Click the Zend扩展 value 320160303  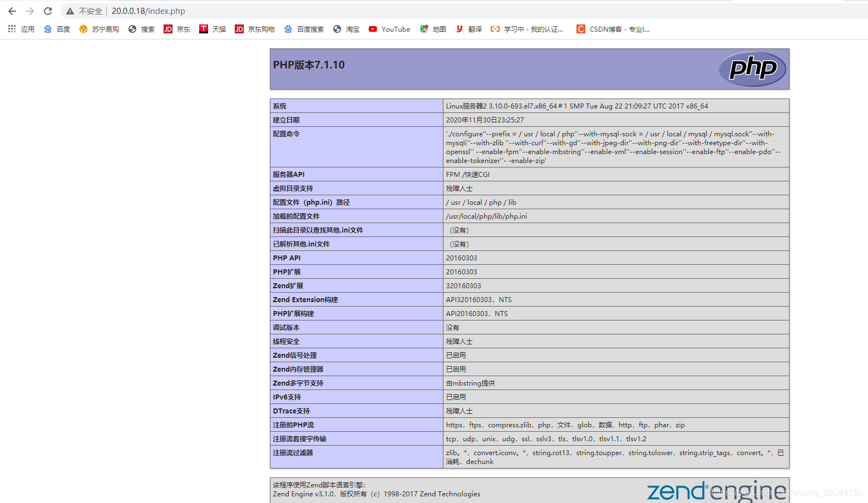[x=463, y=285]
